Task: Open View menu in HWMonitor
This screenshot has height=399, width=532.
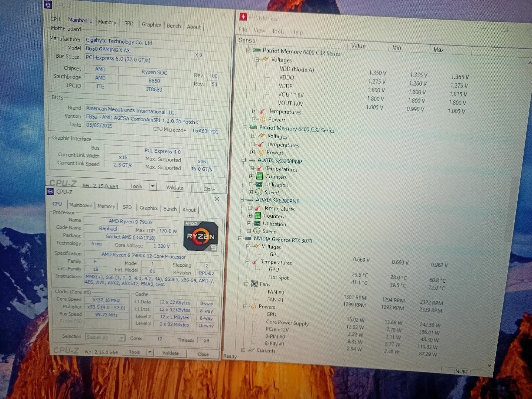Action: pyautogui.click(x=259, y=30)
